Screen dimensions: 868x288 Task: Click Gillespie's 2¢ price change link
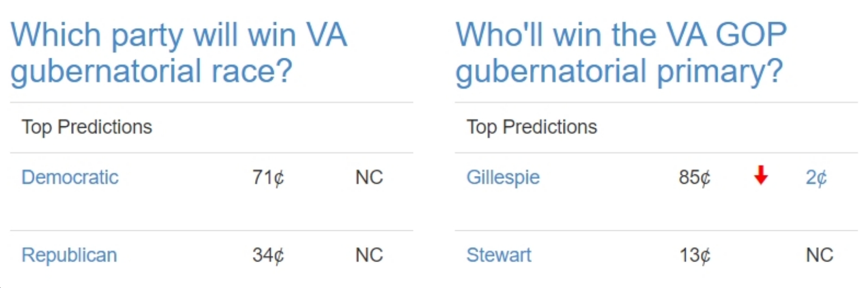point(816,178)
